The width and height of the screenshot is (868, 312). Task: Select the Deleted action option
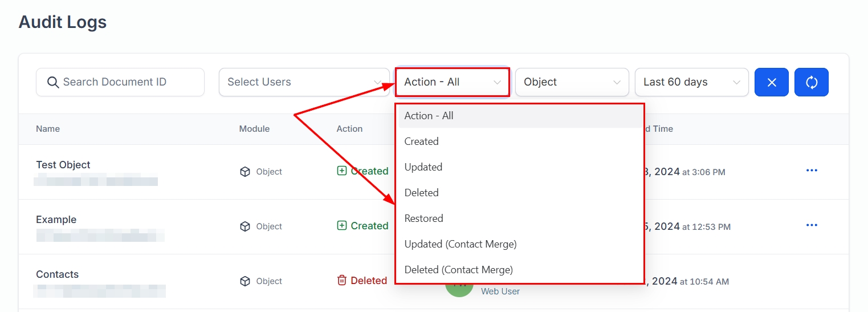[x=422, y=193]
